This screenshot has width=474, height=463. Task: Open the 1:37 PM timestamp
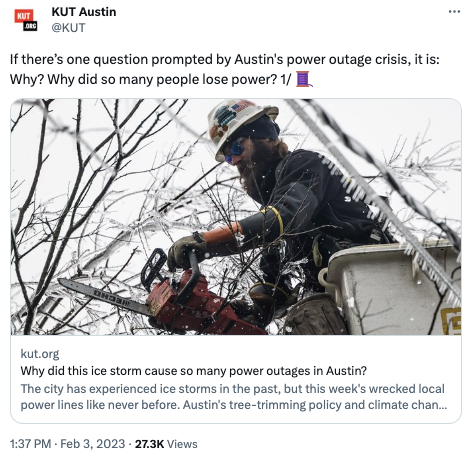tap(30, 444)
